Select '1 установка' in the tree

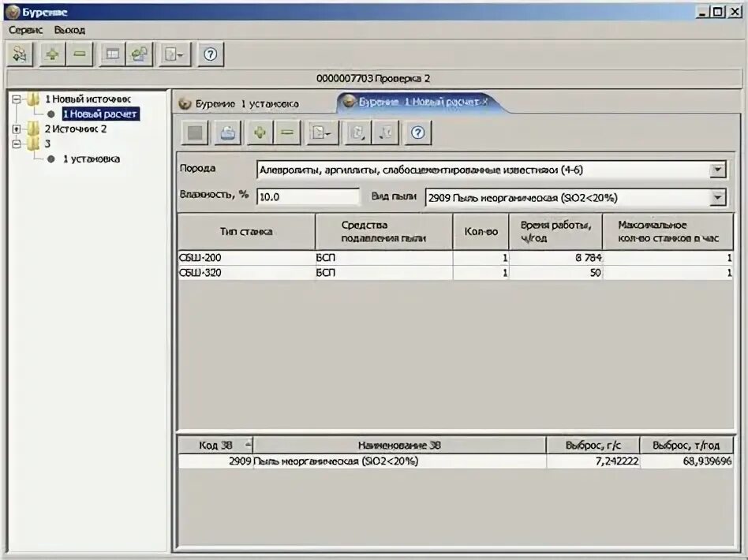pos(91,159)
